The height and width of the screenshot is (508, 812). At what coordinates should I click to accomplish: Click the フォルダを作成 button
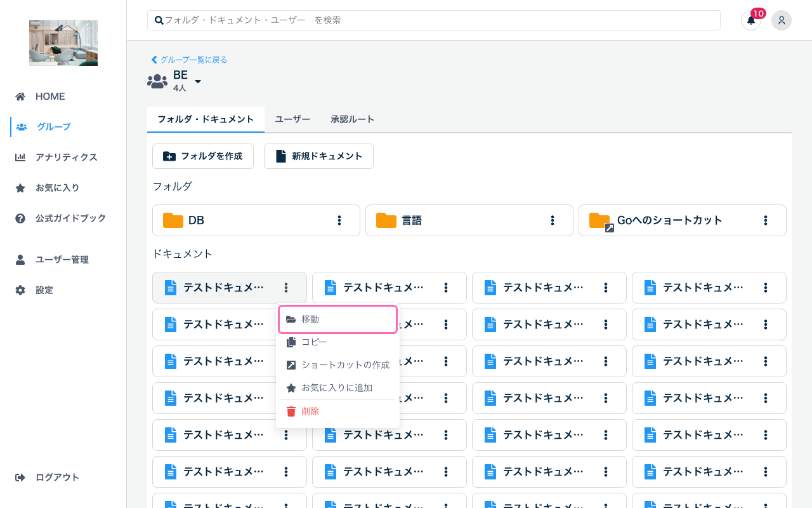(203, 156)
